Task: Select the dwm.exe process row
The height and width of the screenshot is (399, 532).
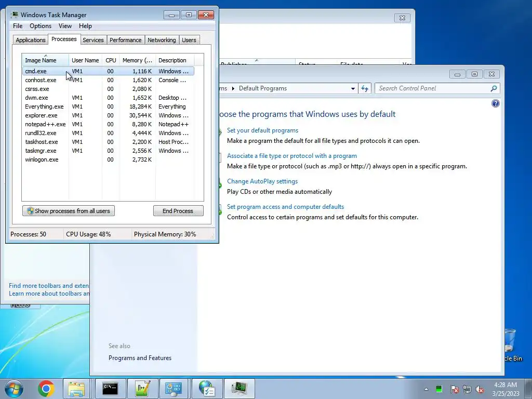Action: pyautogui.click(x=108, y=98)
